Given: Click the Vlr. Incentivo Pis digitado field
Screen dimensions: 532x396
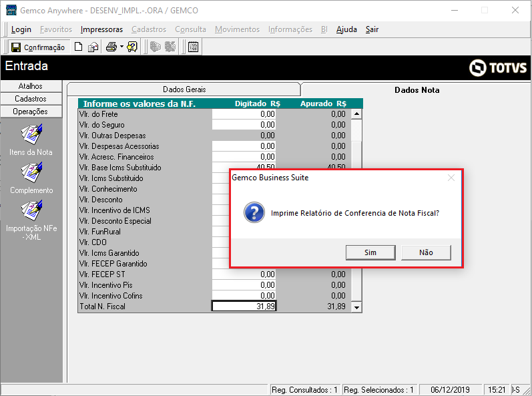Looking at the screenshot, I should tap(244, 284).
